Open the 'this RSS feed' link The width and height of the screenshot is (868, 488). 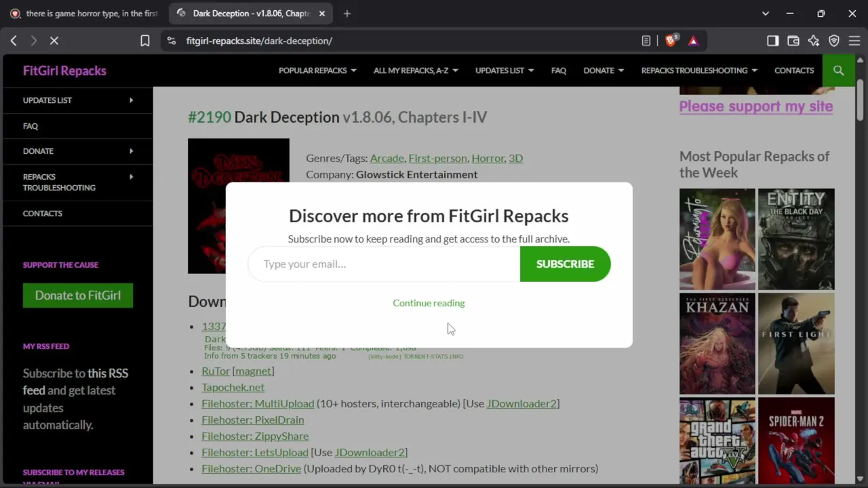tap(76, 382)
